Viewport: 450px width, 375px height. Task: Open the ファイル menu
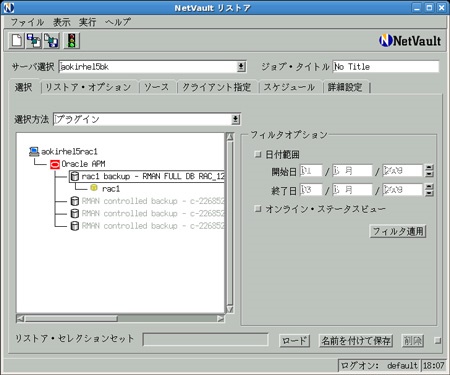[27, 22]
